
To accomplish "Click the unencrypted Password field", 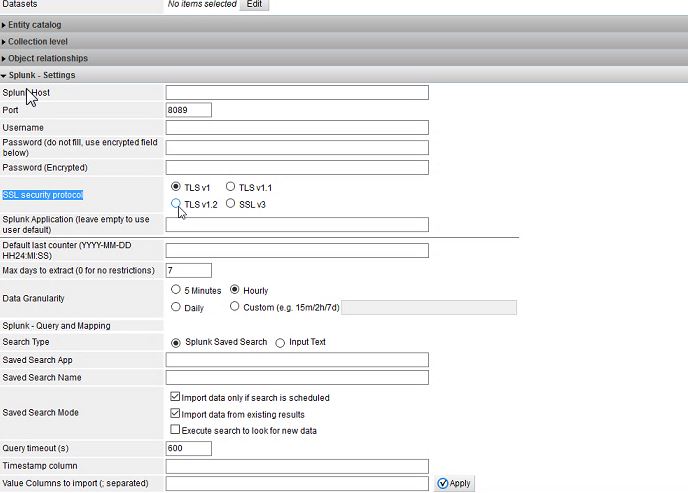I will [297, 148].
